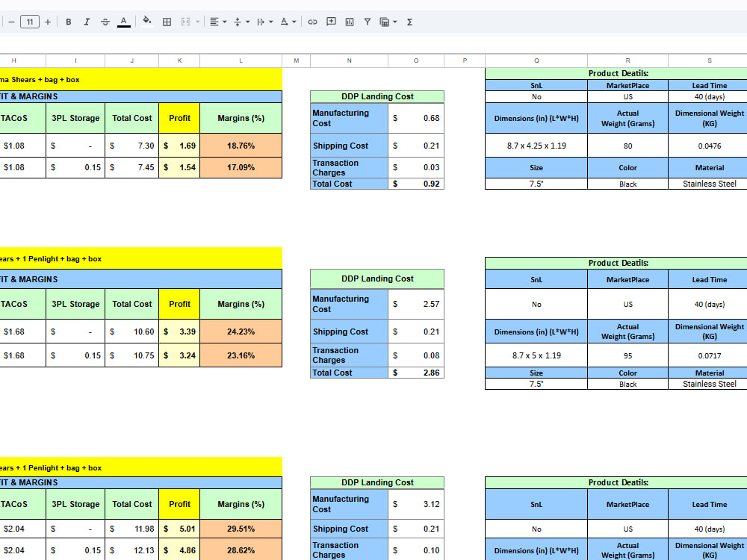Select column N header
This screenshot has height=560, width=747.
click(x=349, y=60)
